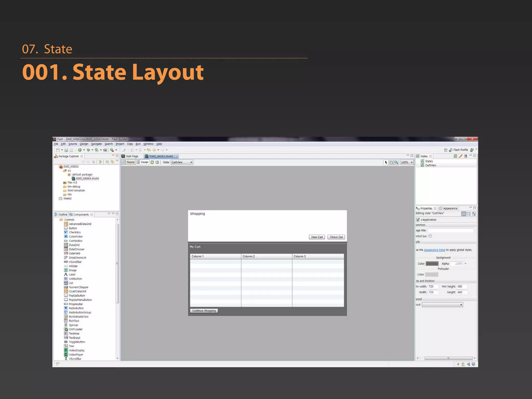Open the Layout dropdown in Properties

point(442,305)
